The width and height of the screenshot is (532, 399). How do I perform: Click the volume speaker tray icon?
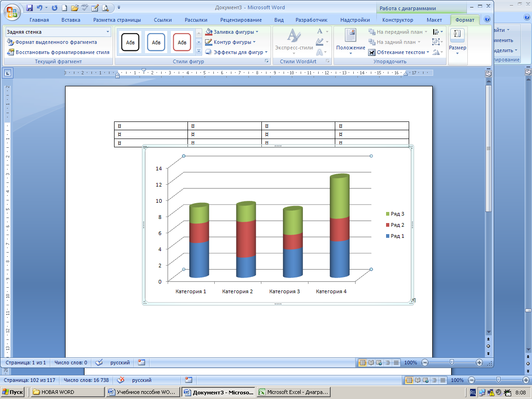pyautogui.click(x=498, y=393)
